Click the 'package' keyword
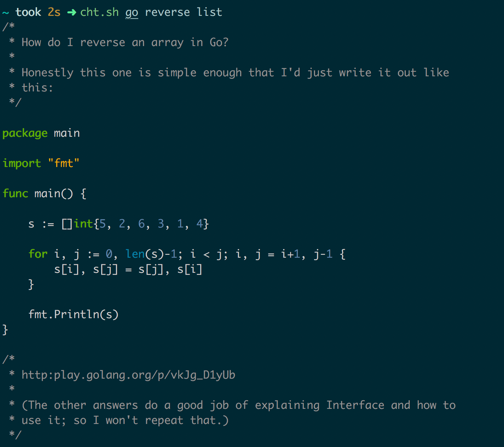This screenshot has height=447, width=504. click(x=25, y=133)
